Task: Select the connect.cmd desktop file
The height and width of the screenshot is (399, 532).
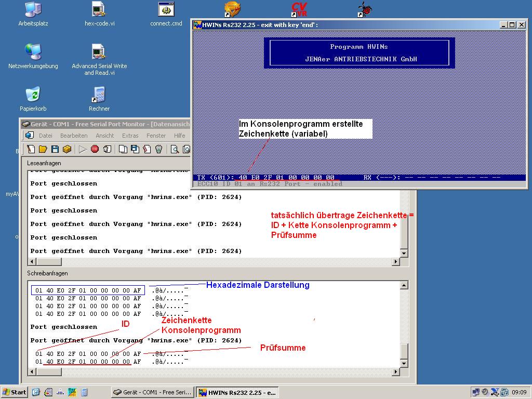Action: (166, 14)
